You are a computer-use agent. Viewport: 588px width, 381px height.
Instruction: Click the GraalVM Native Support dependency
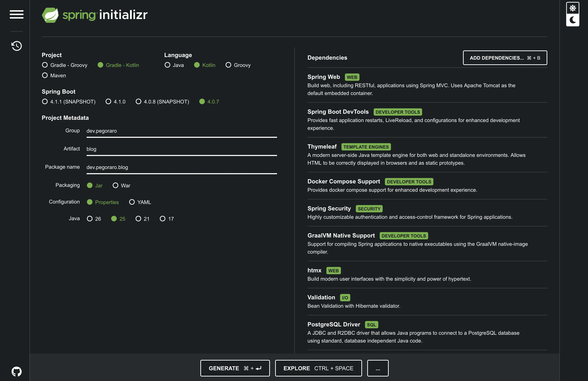[x=427, y=243]
